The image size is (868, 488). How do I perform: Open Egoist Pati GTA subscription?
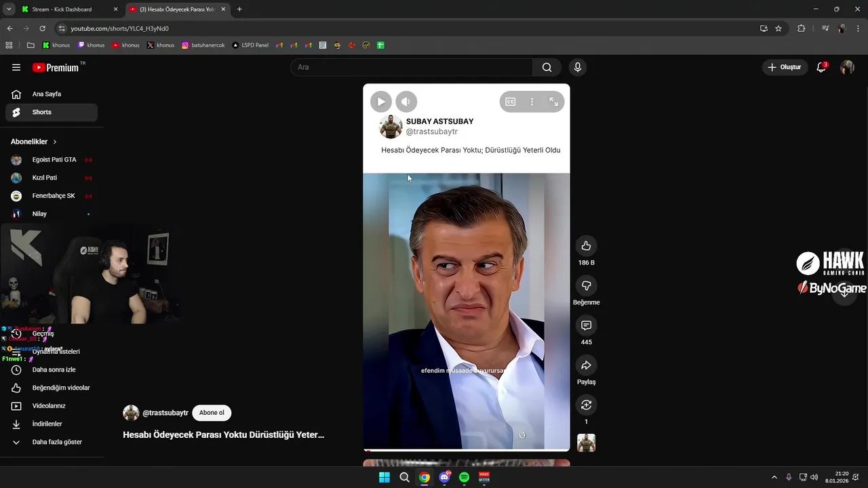(x=52, y=160)
